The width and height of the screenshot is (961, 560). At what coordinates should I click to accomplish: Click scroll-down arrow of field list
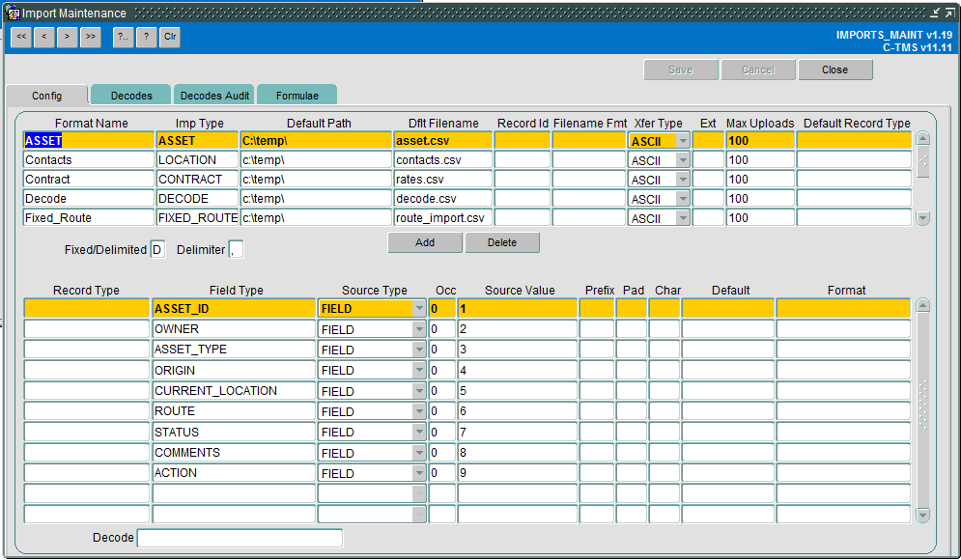922,516
